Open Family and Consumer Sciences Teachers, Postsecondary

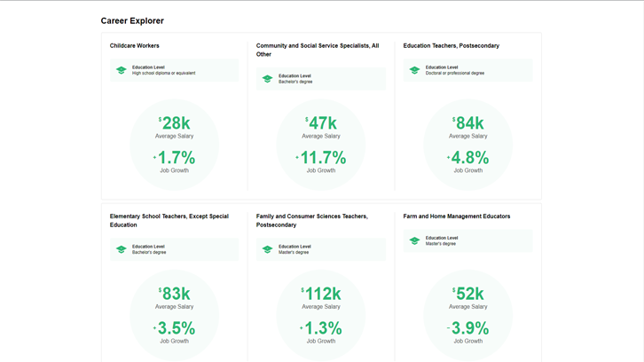(x=312, y=220)
